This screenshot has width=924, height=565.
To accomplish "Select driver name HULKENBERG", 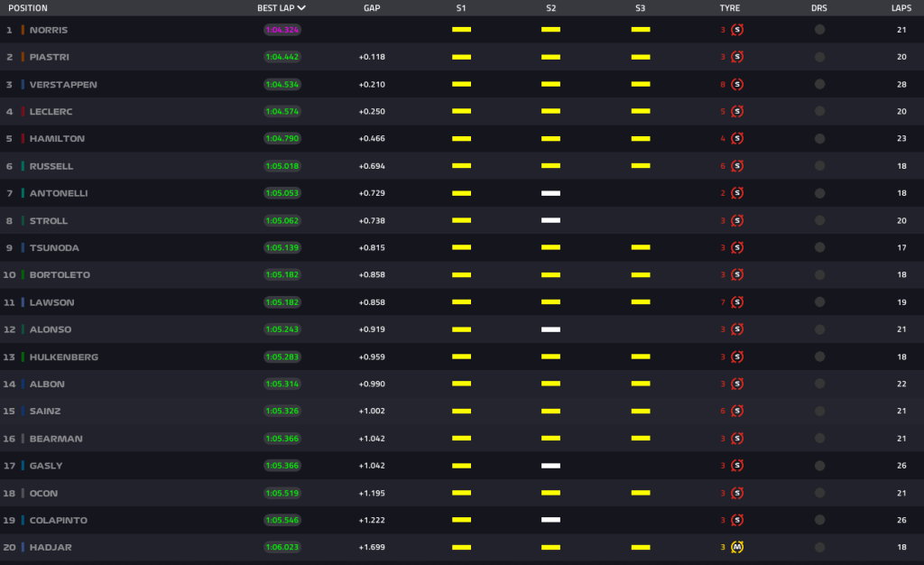I will pyautogui.click(x=64, y=357).
